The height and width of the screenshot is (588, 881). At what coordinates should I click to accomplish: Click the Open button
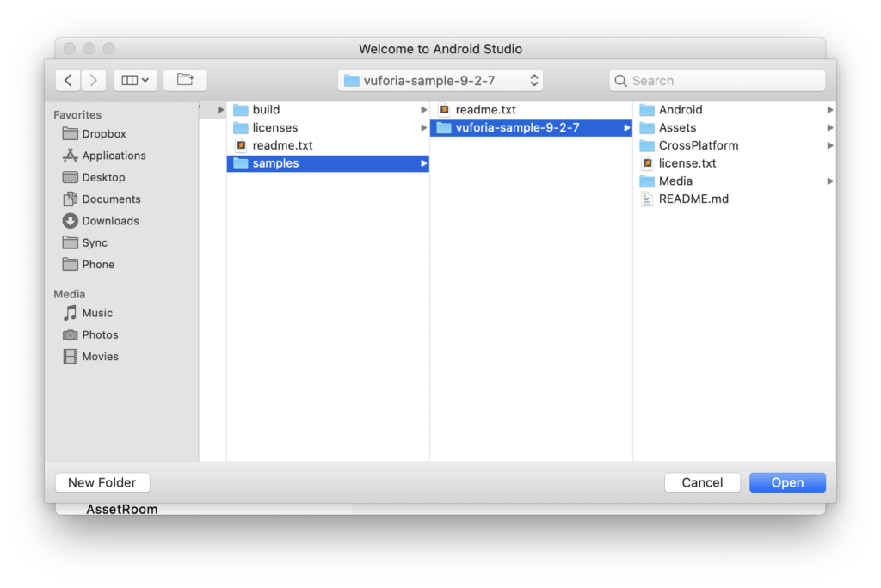coord(787,482)
